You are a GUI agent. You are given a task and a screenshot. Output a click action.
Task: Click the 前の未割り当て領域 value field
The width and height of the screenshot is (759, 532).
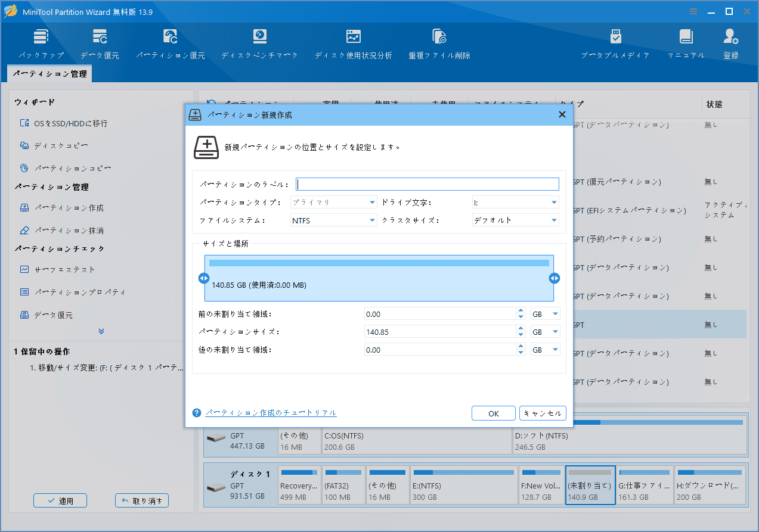[440, 314]
